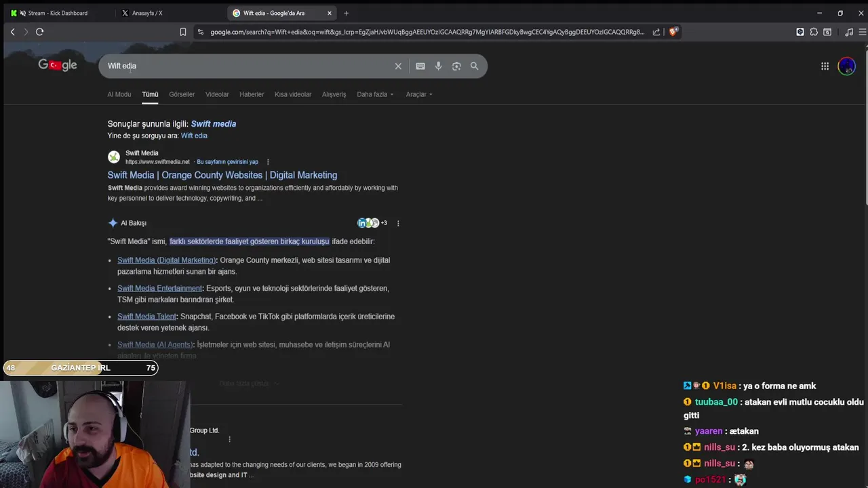
Task: Open the browser hamburger menu
Action: coord(863,32)
